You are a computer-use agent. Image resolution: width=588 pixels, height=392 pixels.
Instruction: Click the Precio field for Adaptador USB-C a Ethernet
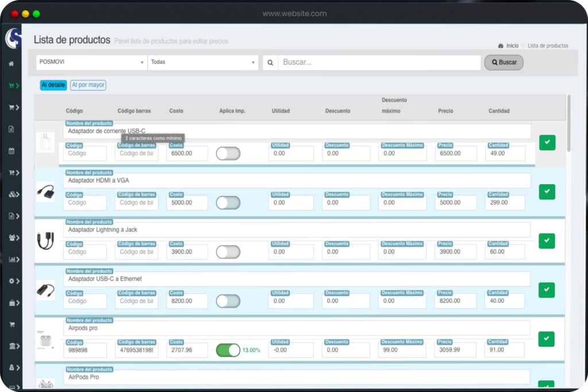point(456,301)
